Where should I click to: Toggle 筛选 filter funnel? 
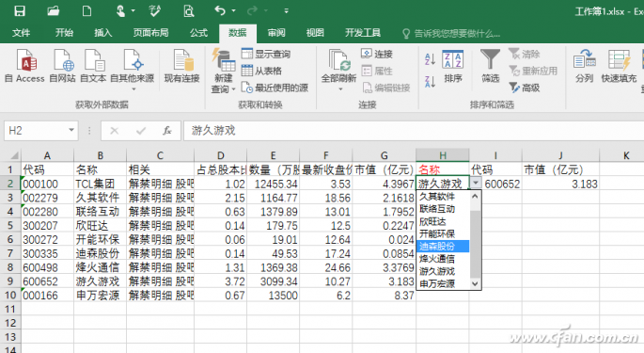(x=491, y=66)
